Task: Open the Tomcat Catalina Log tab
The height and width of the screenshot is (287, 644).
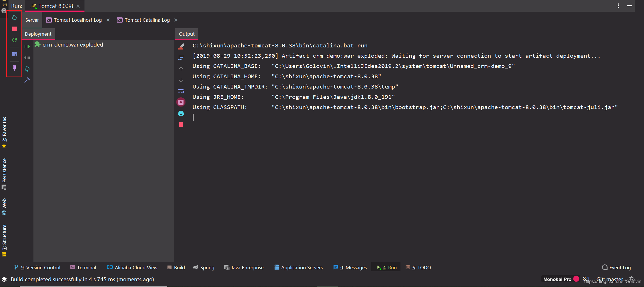Action: (x=143, y=20)
